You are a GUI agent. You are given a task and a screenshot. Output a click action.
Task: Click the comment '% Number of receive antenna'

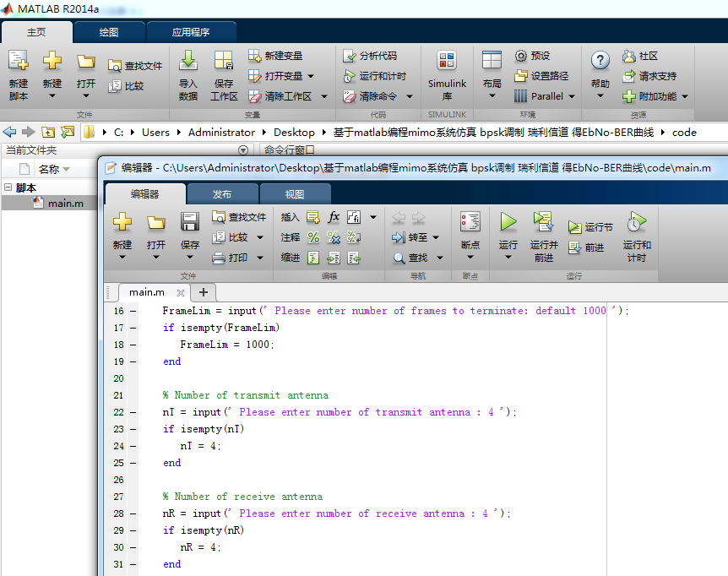click(x=242, y=497)
